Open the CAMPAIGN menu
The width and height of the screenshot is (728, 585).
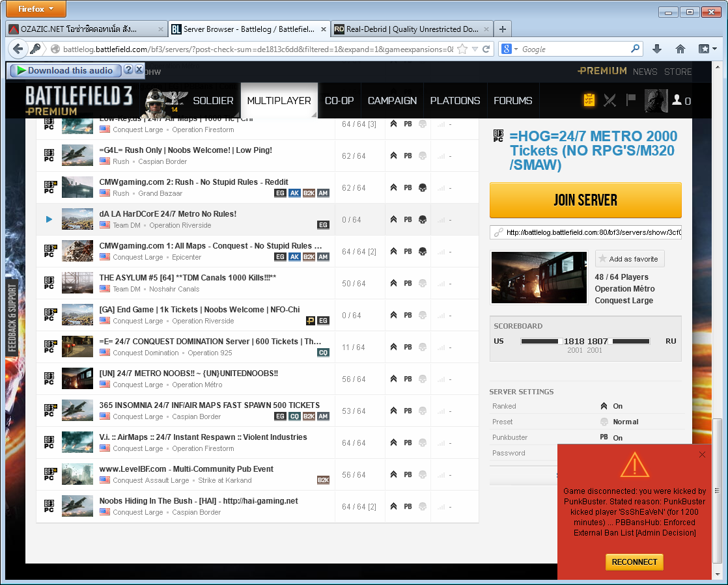click(392, 101)
